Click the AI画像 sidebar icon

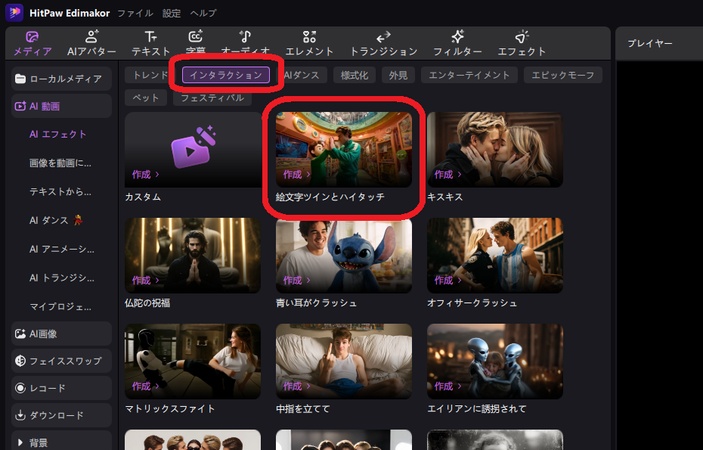pos(20,334)
